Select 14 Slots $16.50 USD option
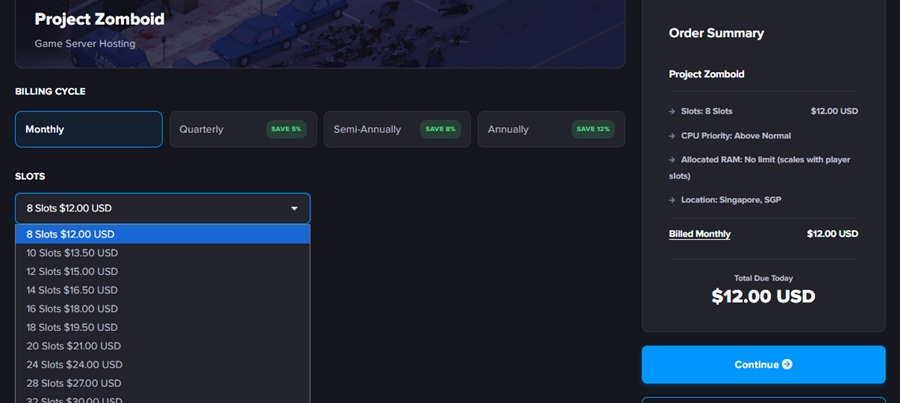The height and width of the screenshot is (403, 900). (x=162, y=290)
